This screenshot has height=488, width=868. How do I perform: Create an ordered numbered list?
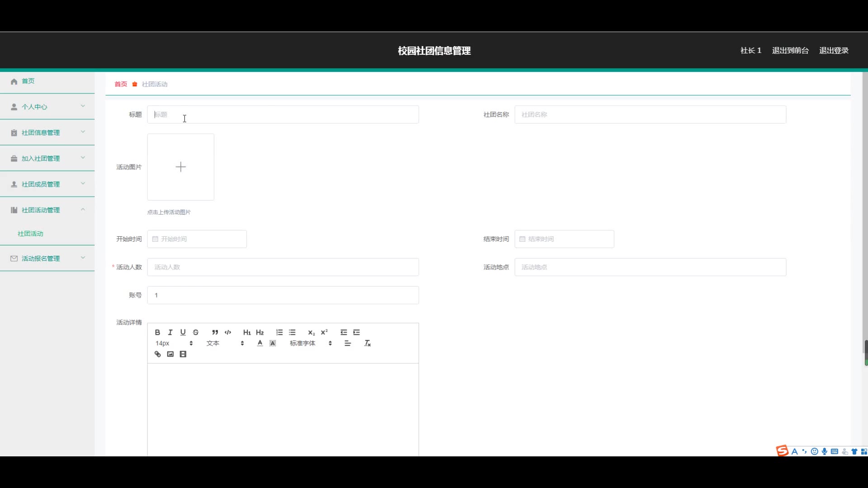tap(279, 332)
